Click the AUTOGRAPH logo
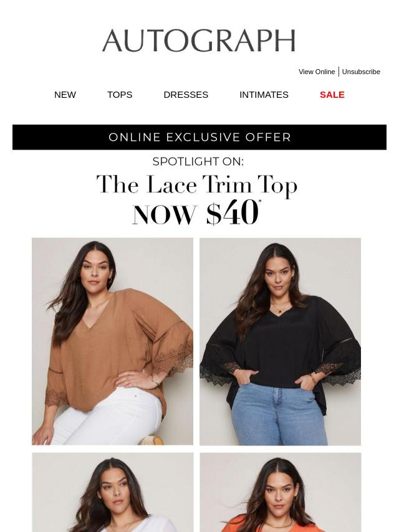Screen dimensions: 399x532 click(199, 40)
